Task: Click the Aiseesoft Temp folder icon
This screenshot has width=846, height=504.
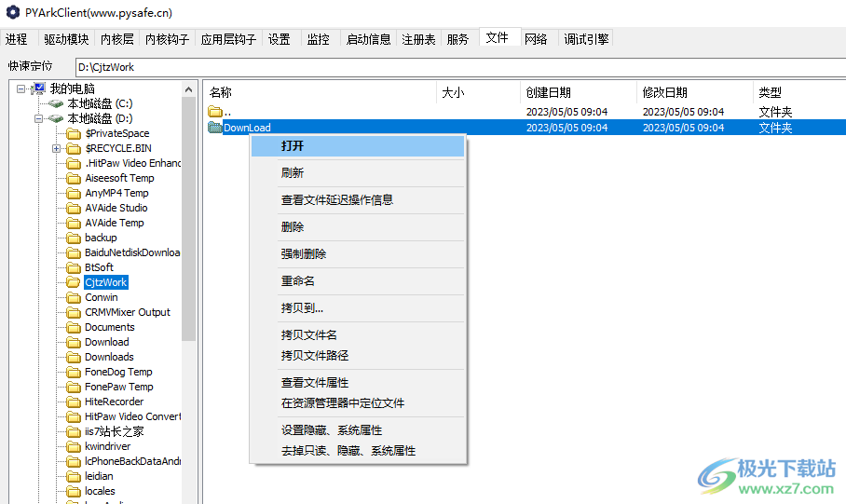Action: point(74,178)
